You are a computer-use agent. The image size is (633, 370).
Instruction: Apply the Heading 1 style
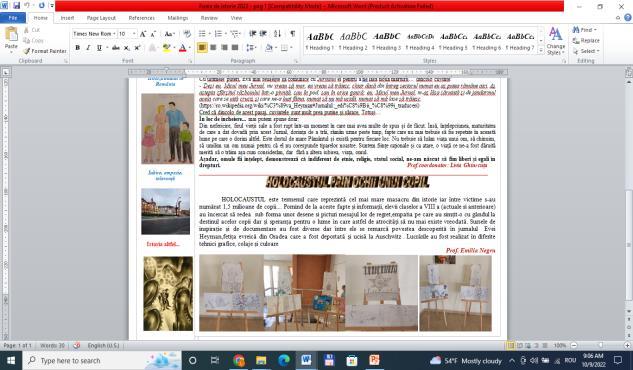[x=320, y=41]
